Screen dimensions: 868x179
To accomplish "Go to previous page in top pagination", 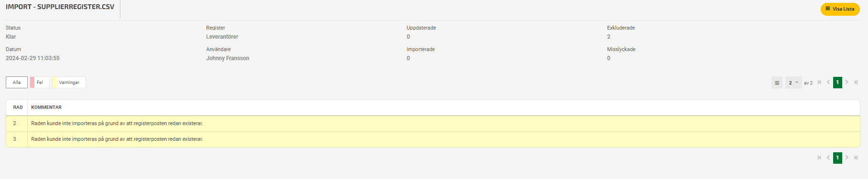I will [828, 82].
